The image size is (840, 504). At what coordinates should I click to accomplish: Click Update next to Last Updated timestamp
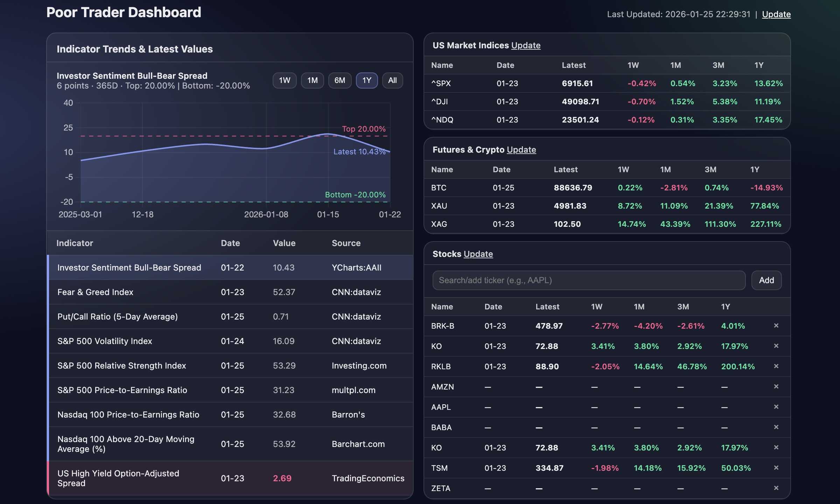point(777,14)
